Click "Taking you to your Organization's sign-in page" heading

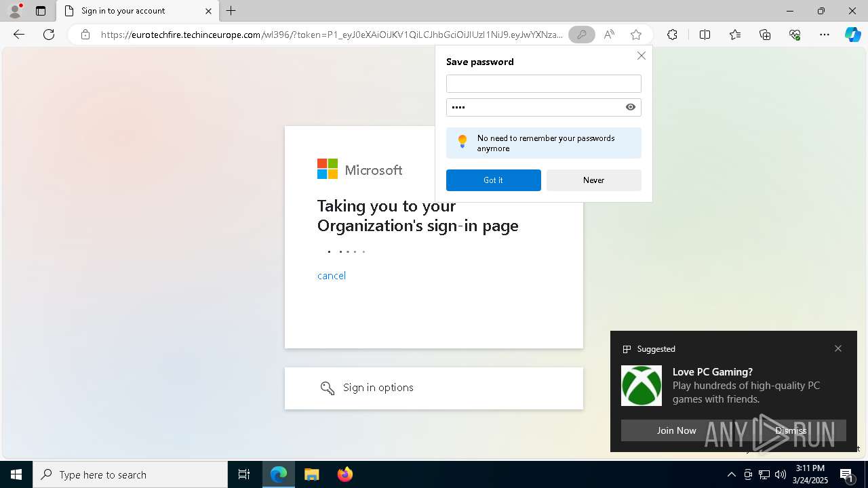[x=418, y=216]
